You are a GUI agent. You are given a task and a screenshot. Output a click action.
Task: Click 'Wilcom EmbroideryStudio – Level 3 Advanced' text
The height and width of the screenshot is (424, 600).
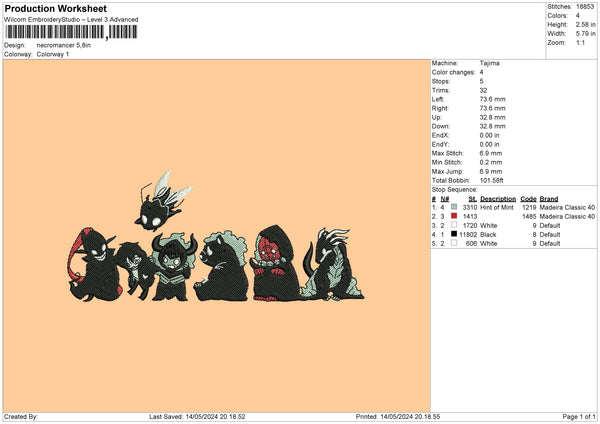pyautogui.click(x=71, y=20)
